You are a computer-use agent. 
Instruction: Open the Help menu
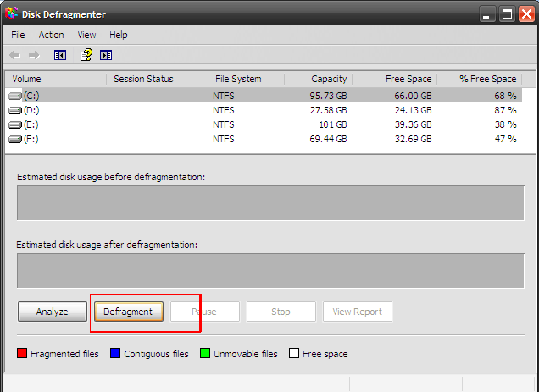click(119, 35)
